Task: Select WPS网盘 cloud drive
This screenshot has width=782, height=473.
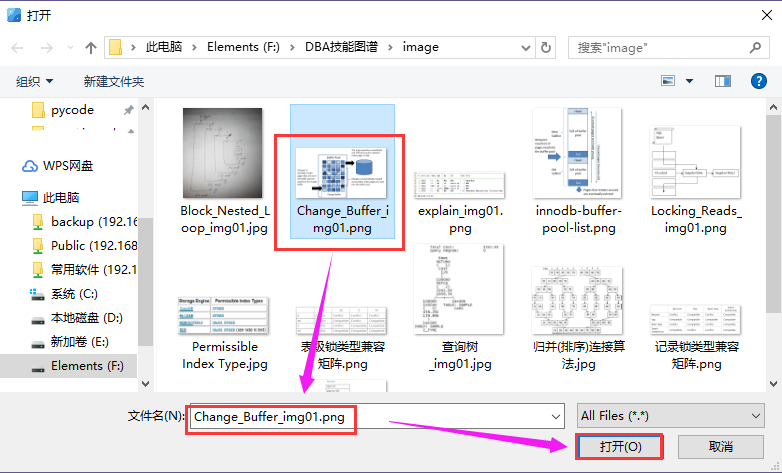Action: (x=67, y=166)
